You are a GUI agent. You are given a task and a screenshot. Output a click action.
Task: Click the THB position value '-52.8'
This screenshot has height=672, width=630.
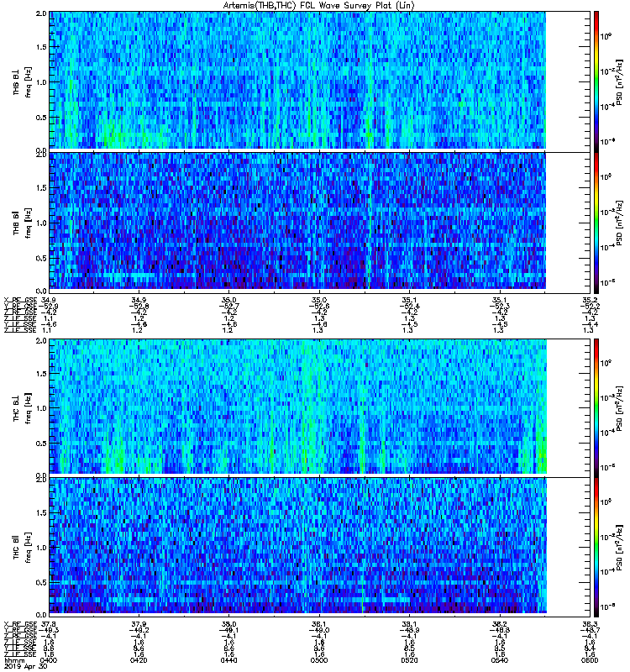click(139, 307)
